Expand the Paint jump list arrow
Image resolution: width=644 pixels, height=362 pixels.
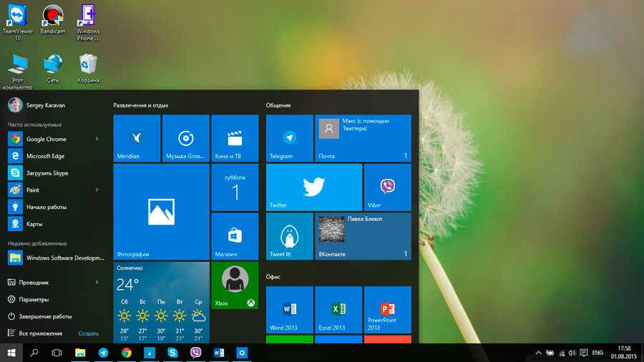(97, 190)
